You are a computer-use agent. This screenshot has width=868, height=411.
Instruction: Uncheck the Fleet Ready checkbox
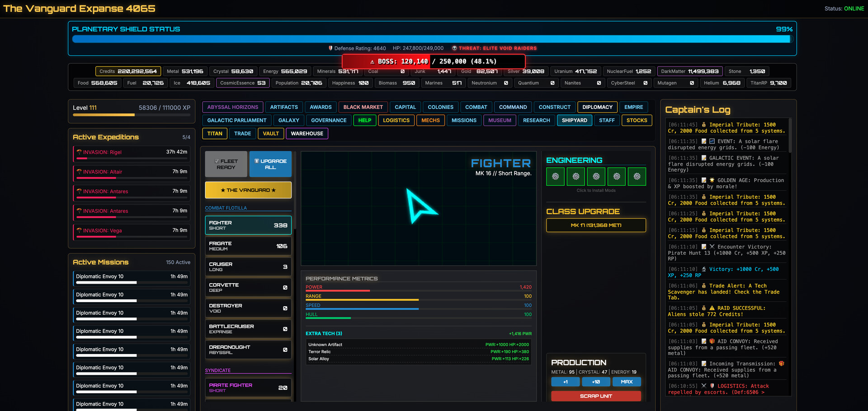pyautogui.click(x=216, y=160)
